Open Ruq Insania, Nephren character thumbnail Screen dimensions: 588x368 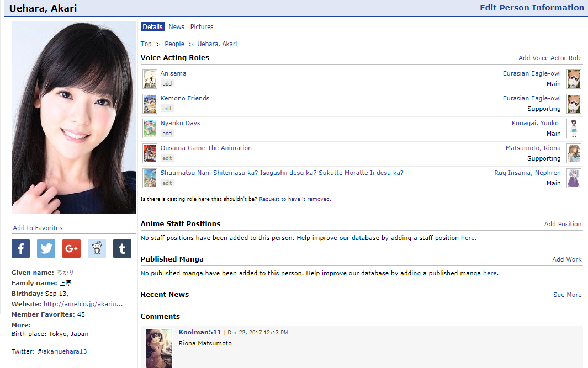[x=574, y=178]
